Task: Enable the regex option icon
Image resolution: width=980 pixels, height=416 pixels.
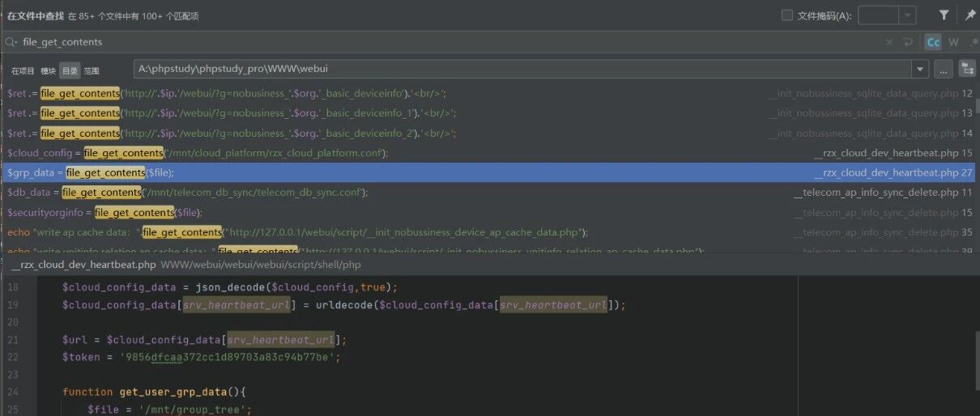Action: [973, 42]
